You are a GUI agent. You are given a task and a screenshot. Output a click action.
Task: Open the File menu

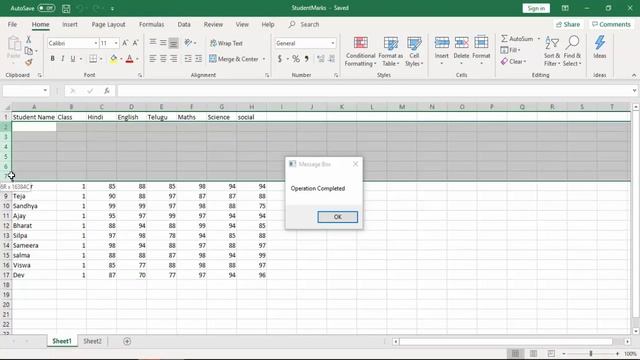[x=12, y=24]
